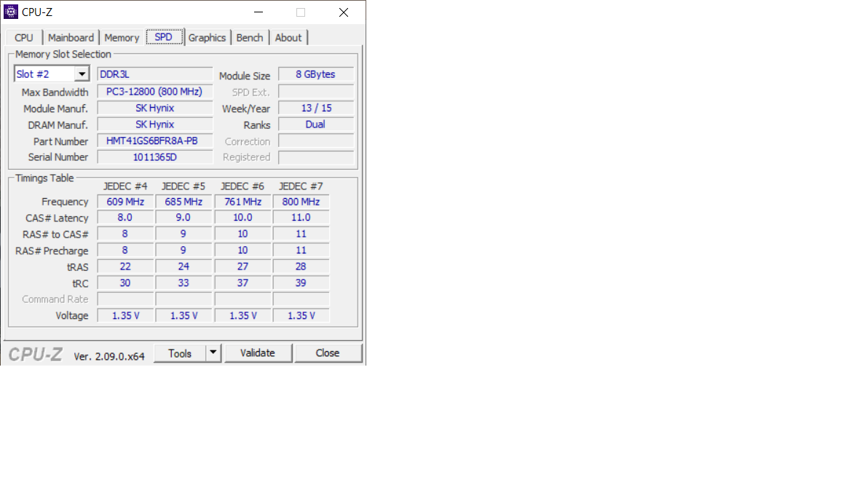Click tRAS value 28

301,267
